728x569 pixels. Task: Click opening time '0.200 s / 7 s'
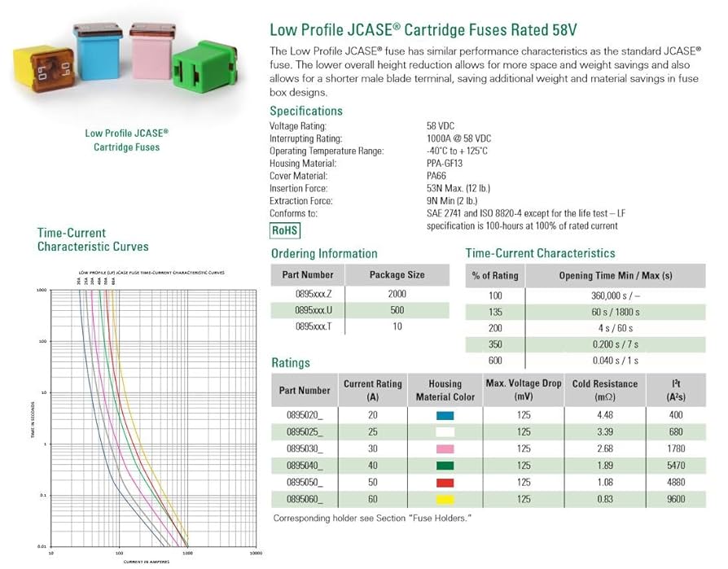click(616, 344)
